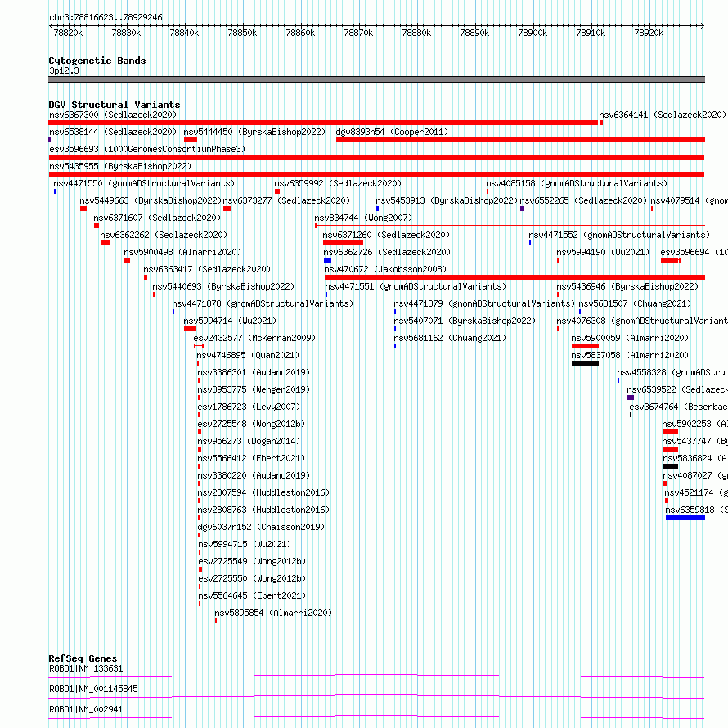Open nsv3953775 (Wenger2019) variant
728x728 pixels.
(x=254, y=389)
